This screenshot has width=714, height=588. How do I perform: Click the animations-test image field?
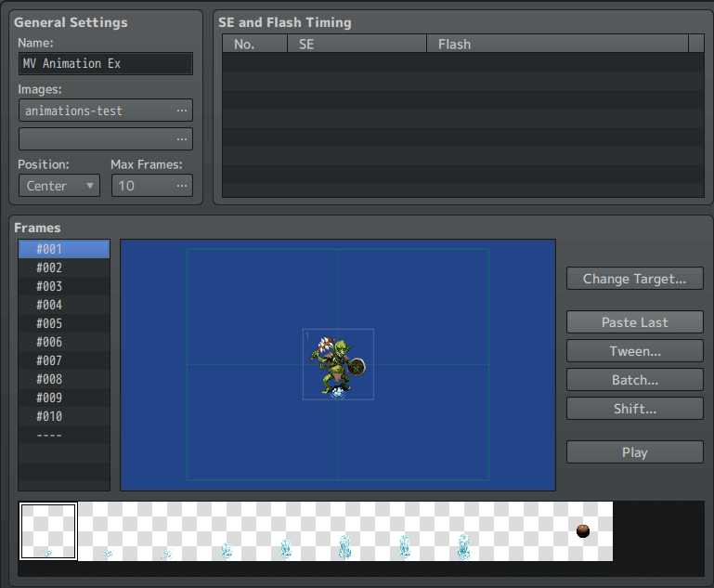(106, 111)
